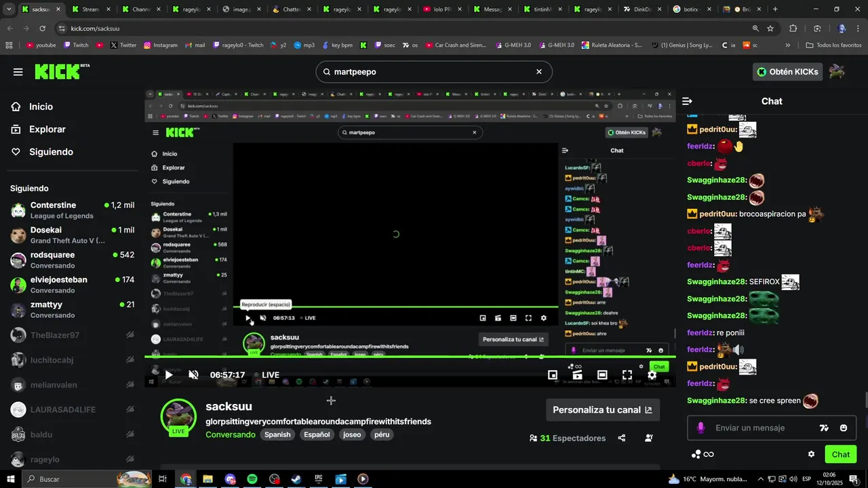Click Personaliza tu canal
The width and height of the screenshot is (868, 488).
[x=603, y=410]
